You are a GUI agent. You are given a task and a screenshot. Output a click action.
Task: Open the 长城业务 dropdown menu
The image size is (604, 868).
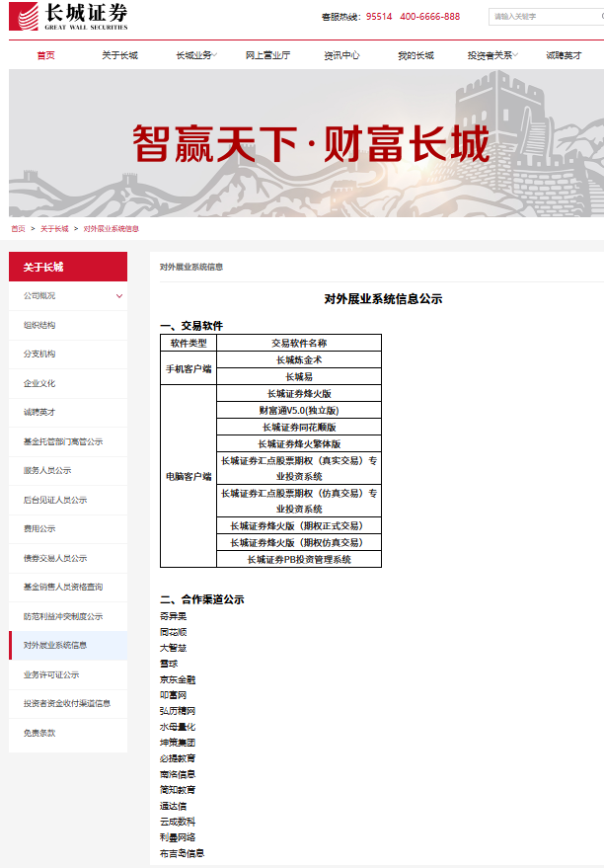pyautogui.click(x=197, y=55)
